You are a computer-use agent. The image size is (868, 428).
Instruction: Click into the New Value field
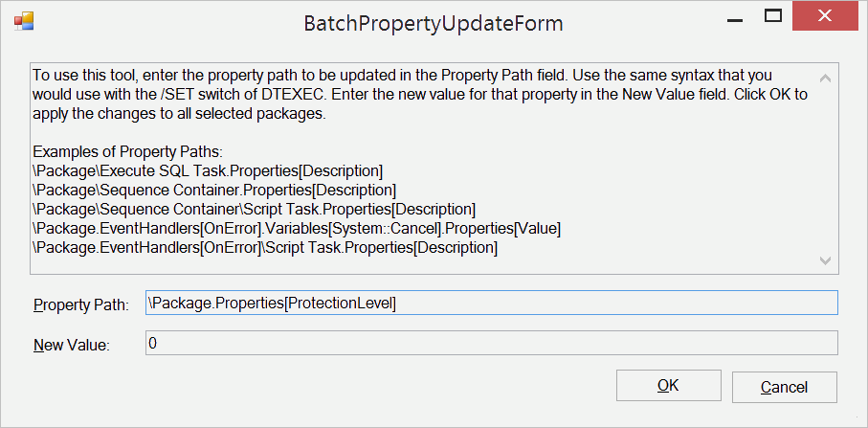pos(490,344)
